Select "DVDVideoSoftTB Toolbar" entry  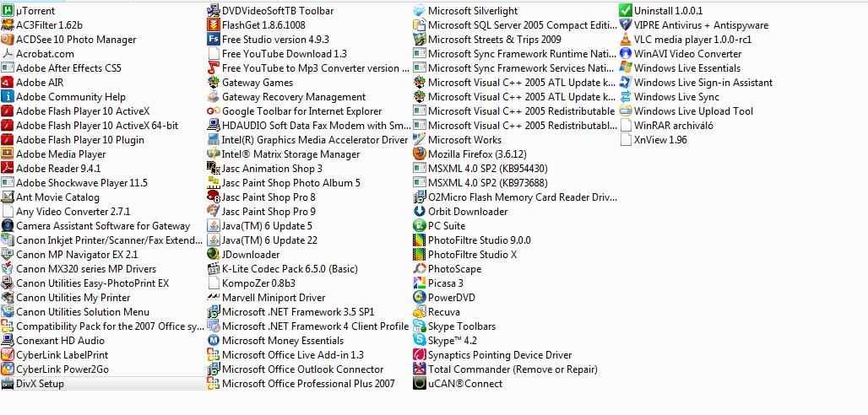(278, 10)
